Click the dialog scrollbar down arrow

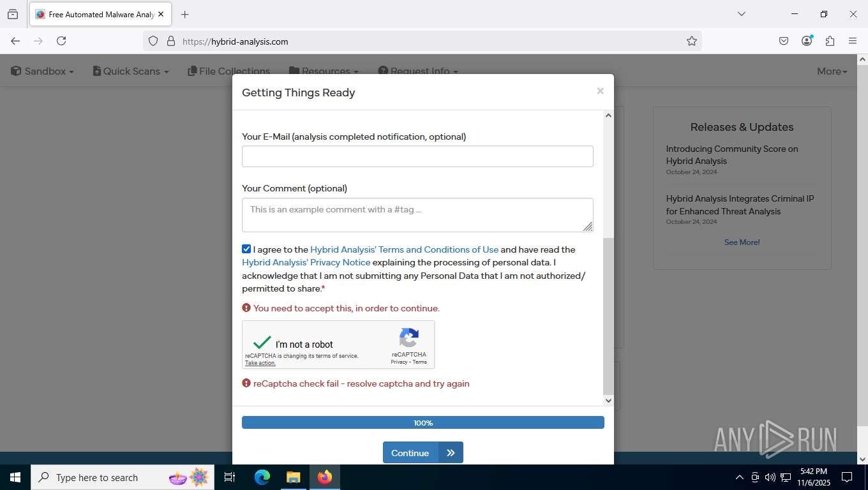coord(608,401)
